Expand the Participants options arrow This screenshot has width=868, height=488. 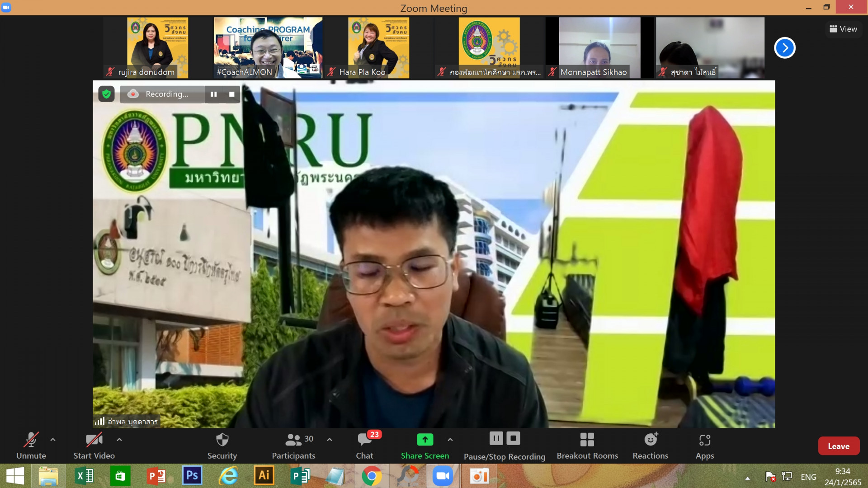click(x=330, y=439)
